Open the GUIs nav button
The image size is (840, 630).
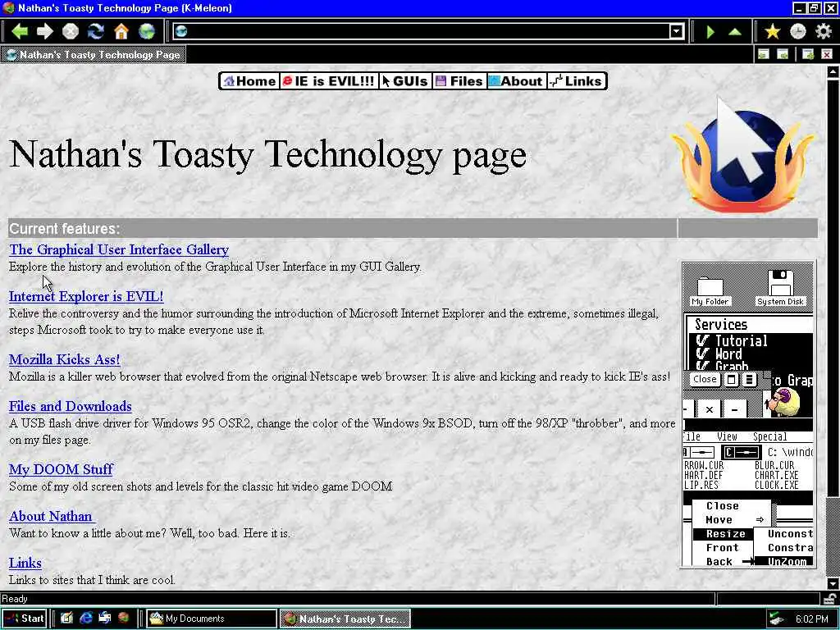(404, 81)
